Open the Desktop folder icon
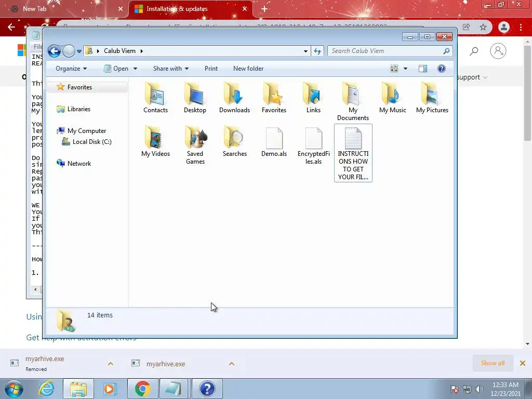The width and height of the screenshot is (532, 399). (195, 98)
